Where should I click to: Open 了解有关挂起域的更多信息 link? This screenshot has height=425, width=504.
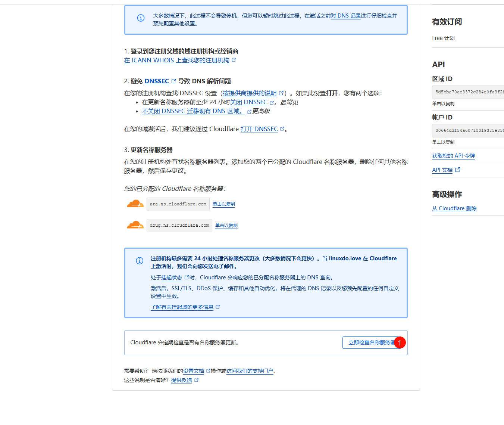coord(182,307)
